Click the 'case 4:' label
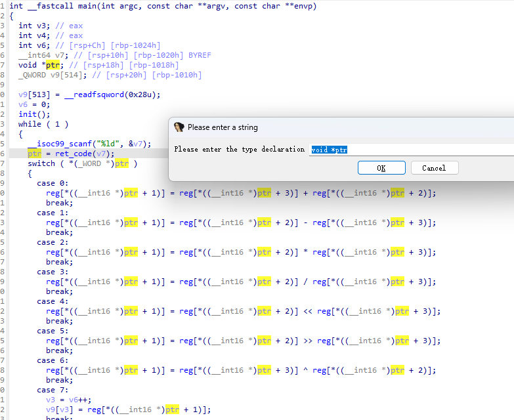 (53, 301)
